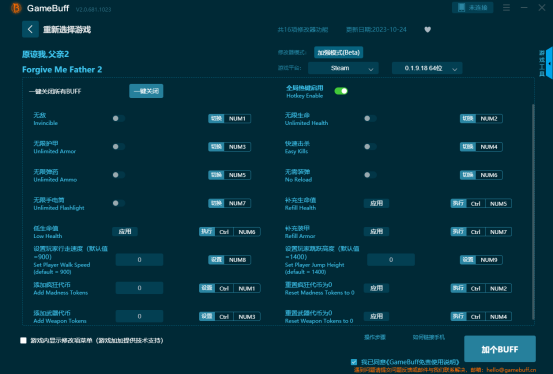
Task: Click the GameBuff logo icon
Action: click(x=16, y=8)
